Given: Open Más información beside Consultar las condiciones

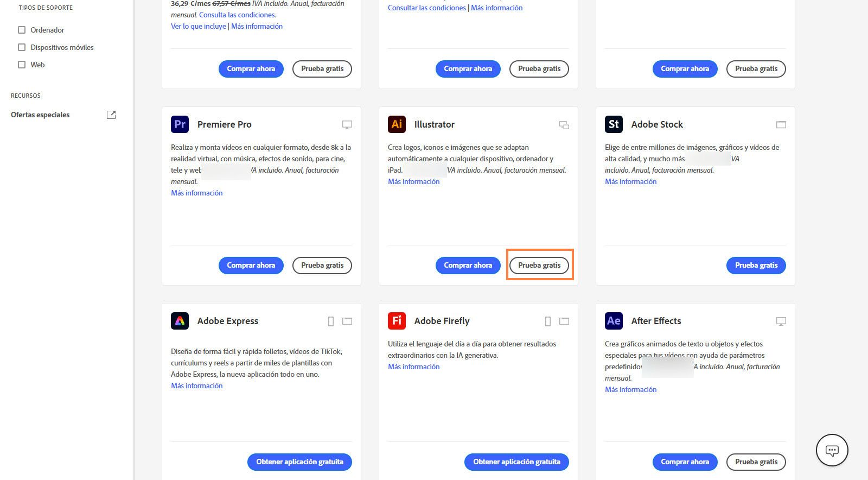Looking at the screenshot, I should 497,8.
